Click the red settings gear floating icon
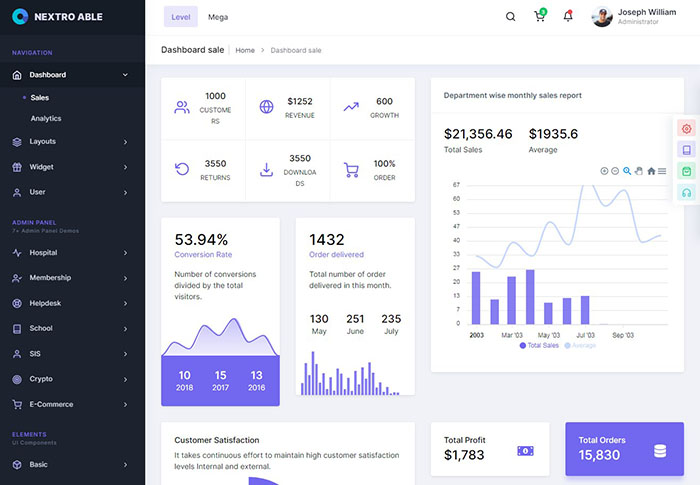This screenshot has width=700, height=485. pos(687,128)
